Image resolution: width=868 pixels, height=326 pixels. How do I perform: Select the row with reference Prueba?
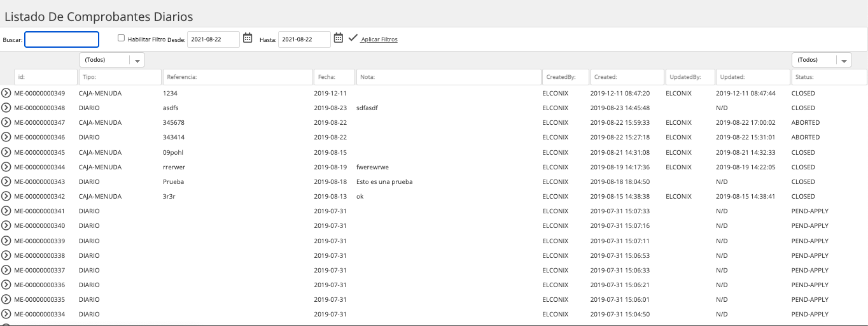point(434,181)
